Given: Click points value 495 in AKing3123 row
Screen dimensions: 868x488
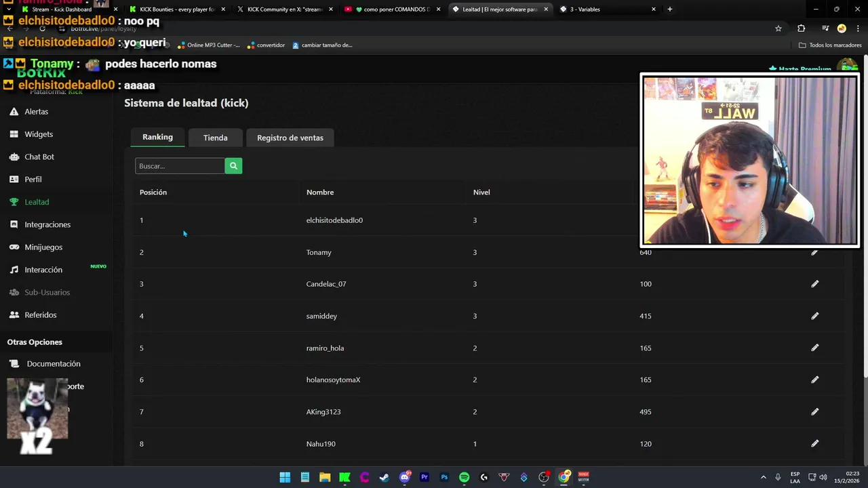Looking at the screenshot, I should pos(646,411).
